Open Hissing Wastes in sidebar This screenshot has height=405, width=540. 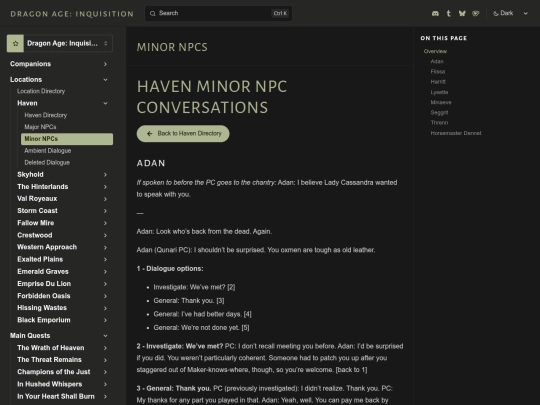[42, 308]
